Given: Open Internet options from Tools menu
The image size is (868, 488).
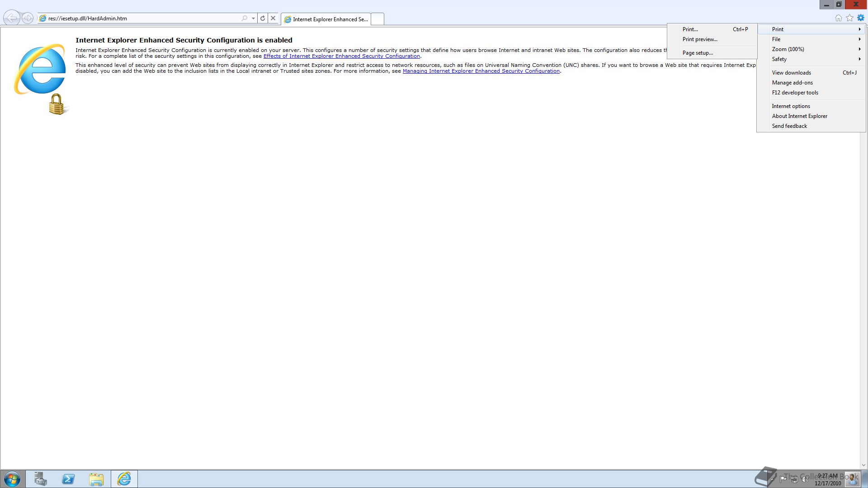Looking at the screenshot, I should coord(811,106).
